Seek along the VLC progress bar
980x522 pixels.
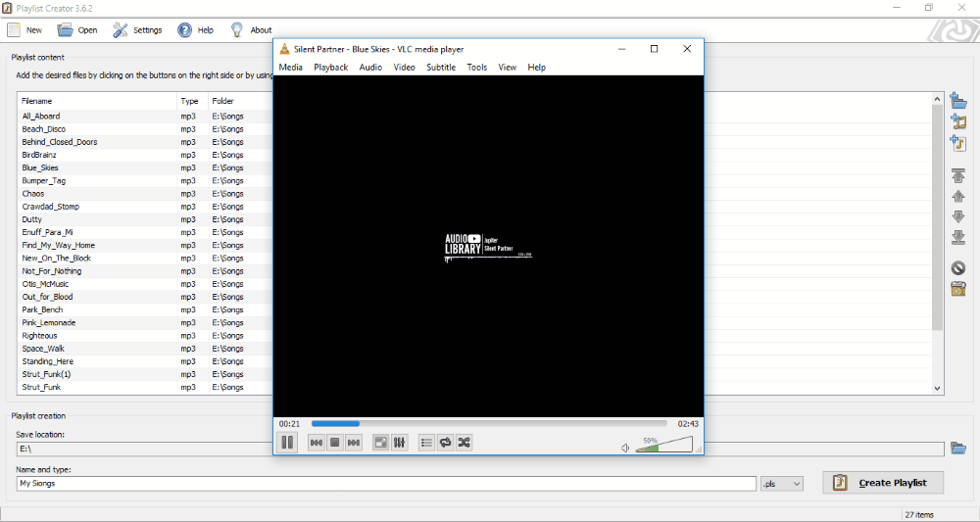tap(489, 423)
